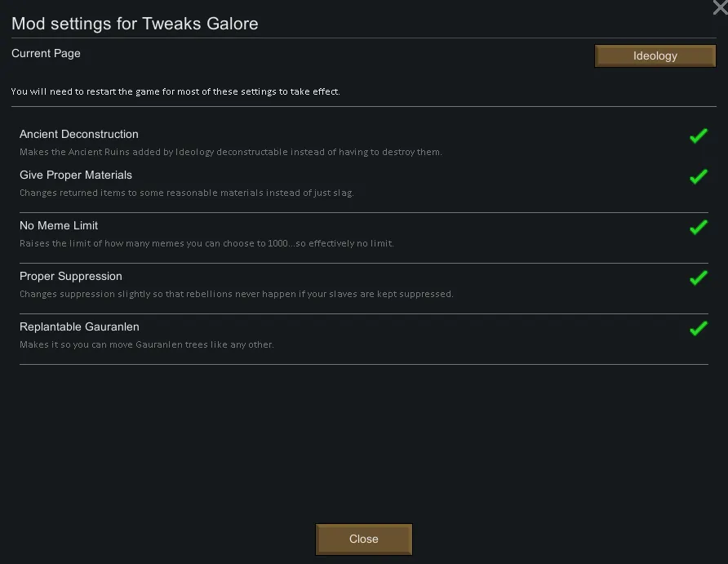Select the Proper Suppression setting title
The width and height of the screenshot is (728, 564).
point(71,276)
